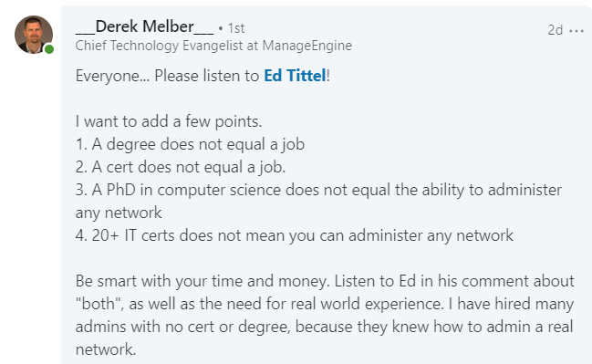Click the "Everyone... Please listen to" text

tap(167, 76)
